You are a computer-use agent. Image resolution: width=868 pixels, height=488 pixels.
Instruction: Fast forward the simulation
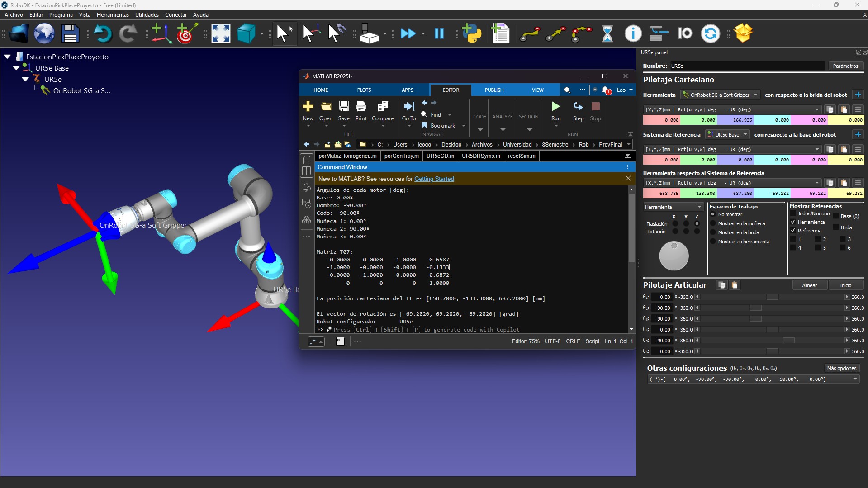click(408, 33)
